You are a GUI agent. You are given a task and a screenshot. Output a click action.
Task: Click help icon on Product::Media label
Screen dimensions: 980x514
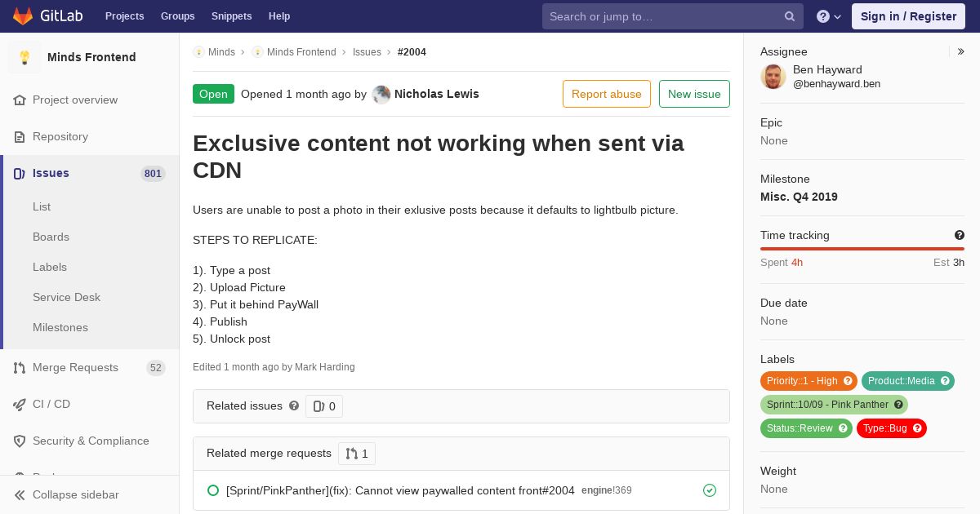pos(945,381)
